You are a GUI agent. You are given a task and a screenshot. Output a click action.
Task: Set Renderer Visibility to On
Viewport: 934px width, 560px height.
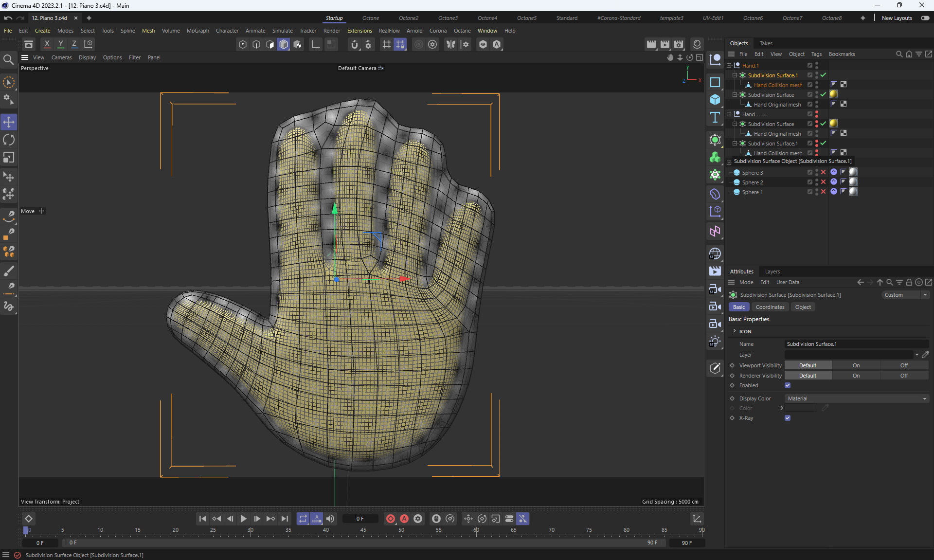point(856,376)
